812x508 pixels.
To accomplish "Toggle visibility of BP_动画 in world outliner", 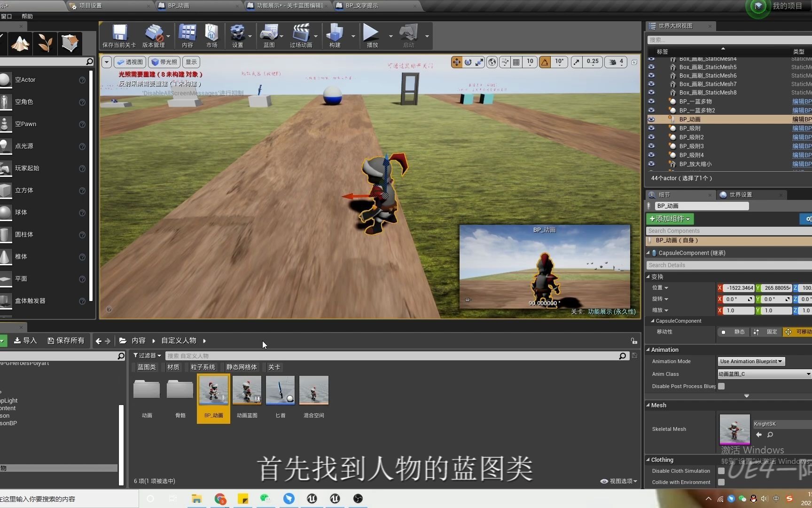I will [x=651, y=119].
